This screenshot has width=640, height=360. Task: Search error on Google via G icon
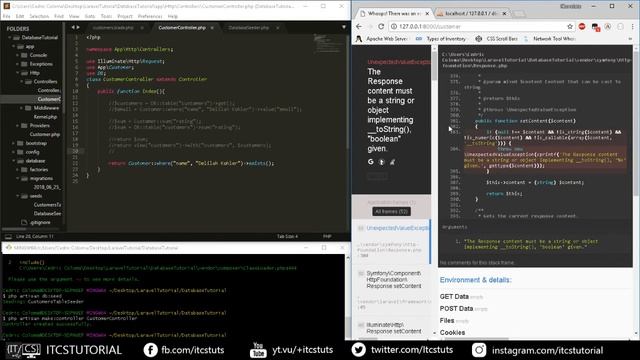[x=371, y=162]
